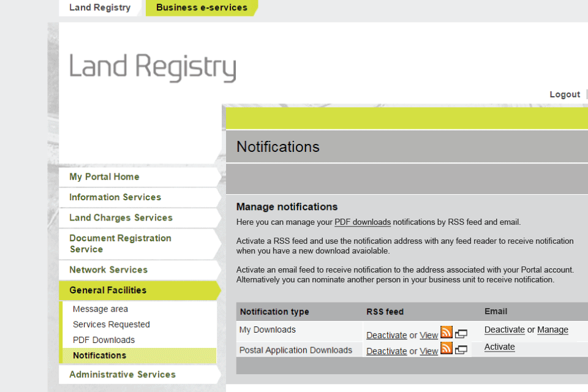Viewport: 588px width, 392px height.
Task: Switch to the Business e-services tab
Action: pos(202,7)
